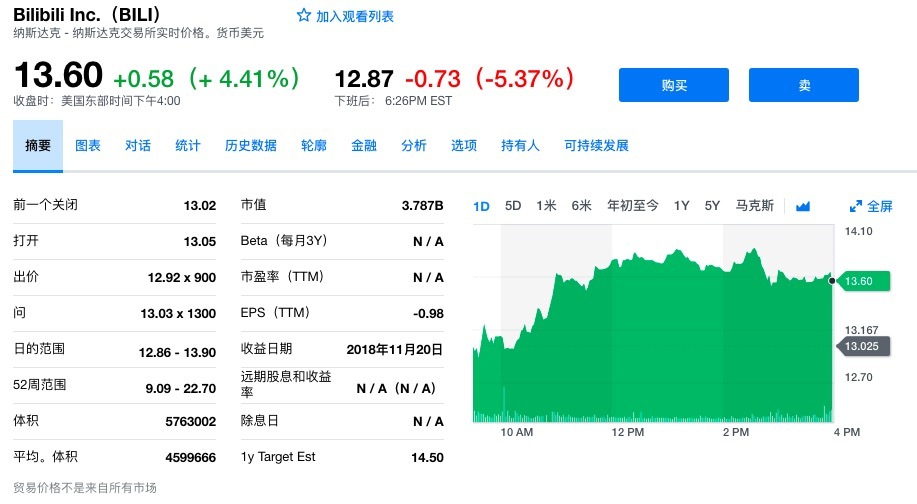917x504 pixels.
Task: Click the 全屏 fullscreen link
Action: coord(879,206)
